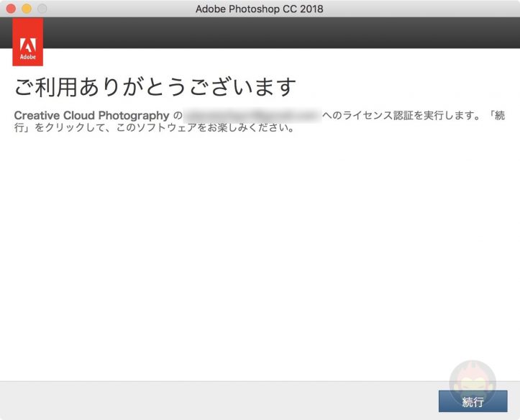520x420 pixels.
Task: Minimize the window with the yellow button
Action: 27,9
